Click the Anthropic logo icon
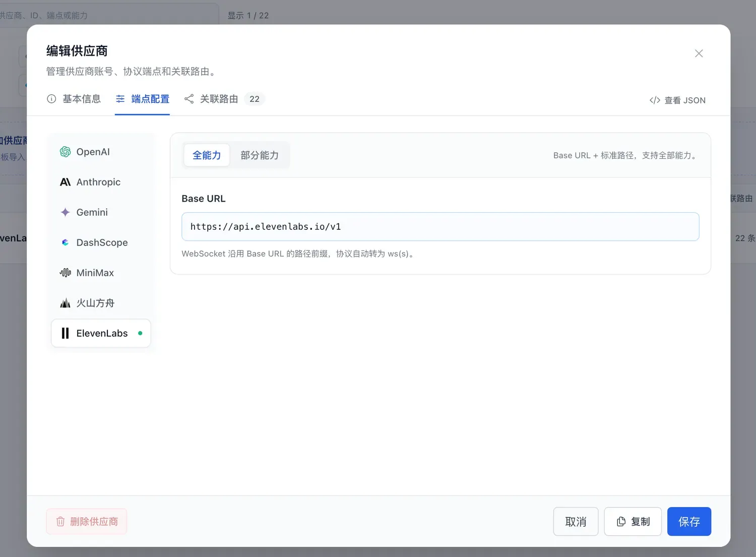The height and width of the screenshot is (557, 756). [x=65, y=182]
